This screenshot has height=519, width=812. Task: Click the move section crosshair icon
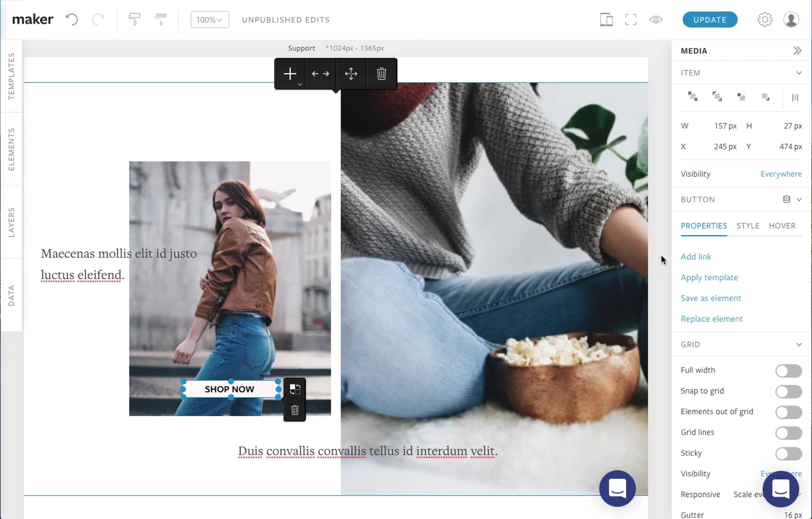[351, 74]
